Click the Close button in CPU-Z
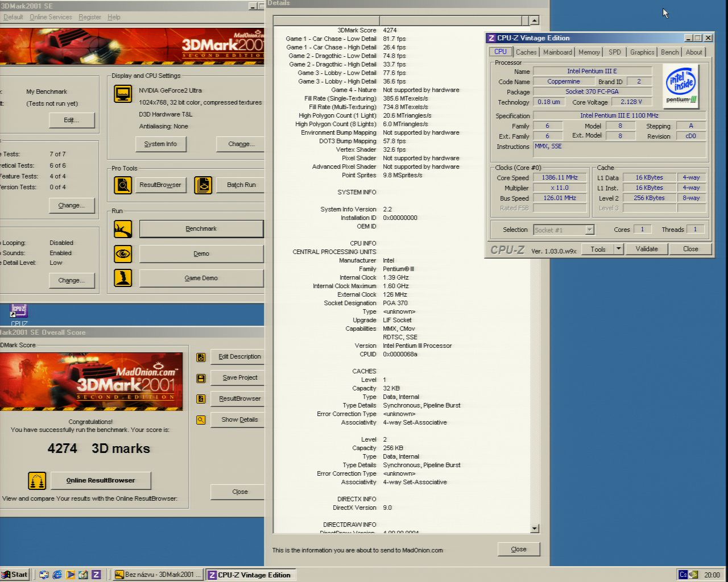 tap(690, 249)
